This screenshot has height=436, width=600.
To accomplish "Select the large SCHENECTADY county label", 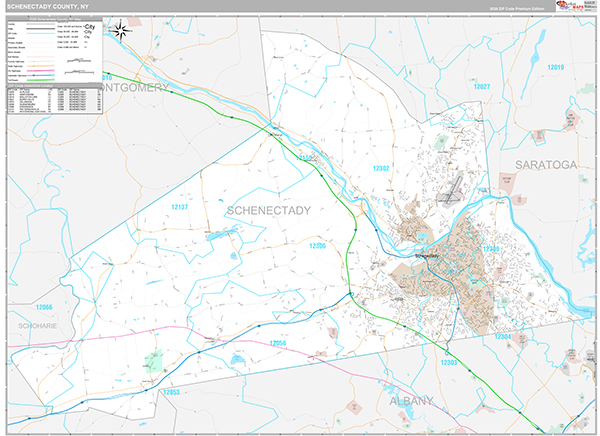I will click(269, 211).
